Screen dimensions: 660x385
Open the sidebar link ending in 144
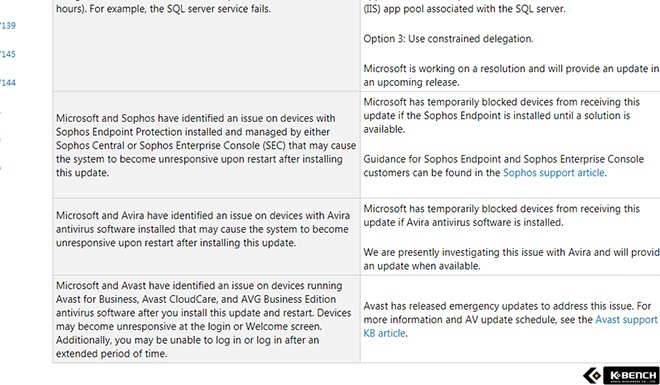[8, 82]
